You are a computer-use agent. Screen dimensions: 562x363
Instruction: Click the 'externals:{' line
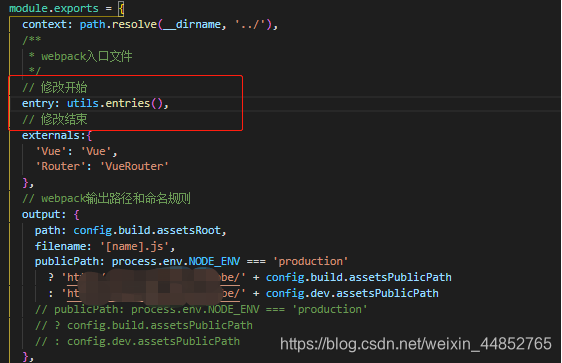[x=57, y=135]
